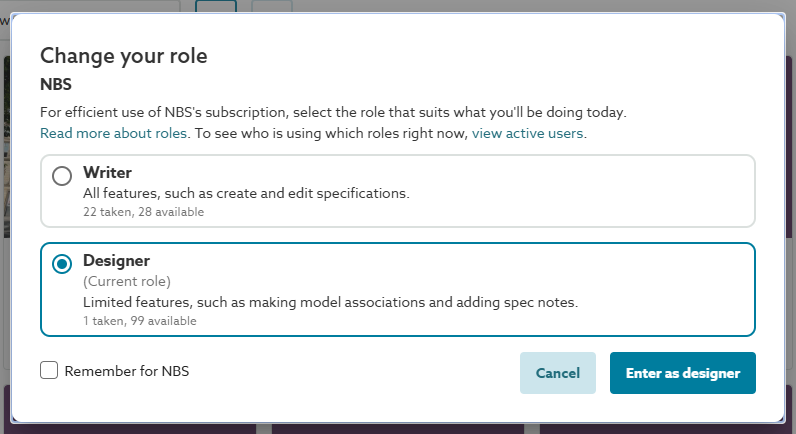796x434 pixels.
Task: Click the (Current role) label
Action: 127,281
